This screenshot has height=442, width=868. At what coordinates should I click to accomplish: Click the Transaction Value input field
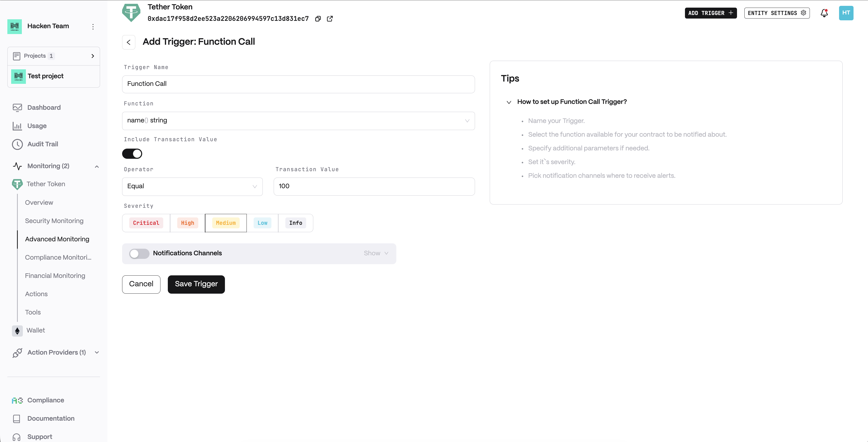click(374, 186)
